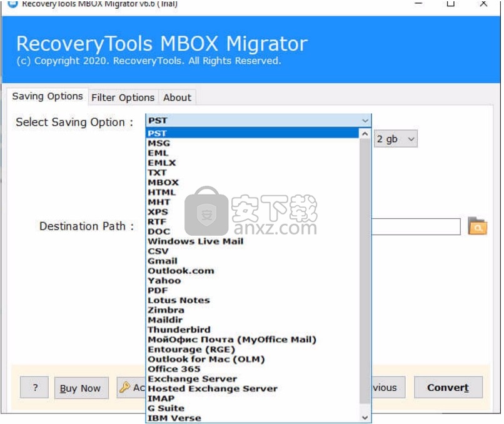The width and height of the screenshot is (504, 424).
Task: Choose MSG from the saving list
Action: [253, 143]
